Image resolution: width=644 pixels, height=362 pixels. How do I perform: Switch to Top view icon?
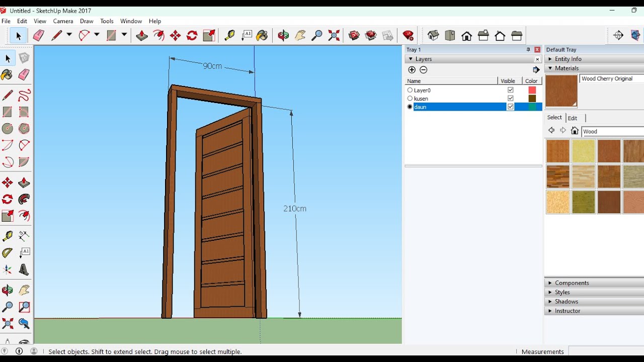450,35
